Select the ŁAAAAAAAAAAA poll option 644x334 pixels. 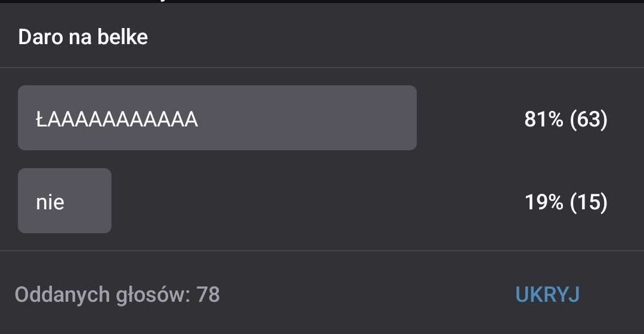point(217,118)
